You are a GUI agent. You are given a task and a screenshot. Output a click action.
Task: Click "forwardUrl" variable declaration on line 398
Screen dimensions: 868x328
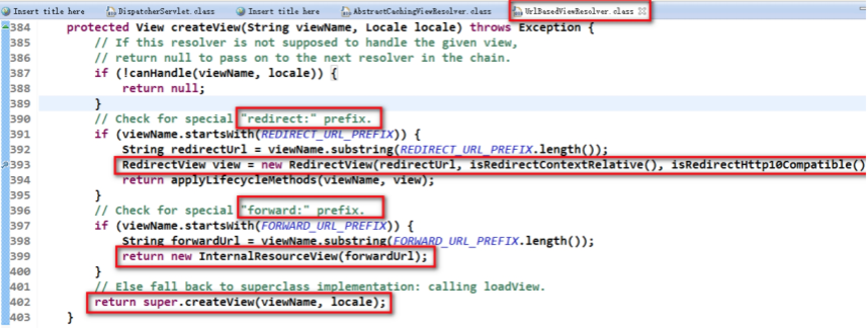(x=209, y=241)
